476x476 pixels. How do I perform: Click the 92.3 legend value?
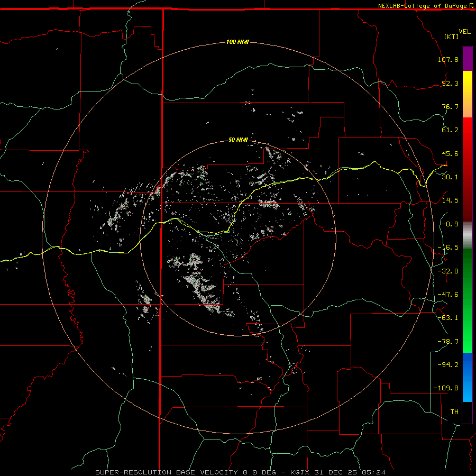(x=450, y=83)
